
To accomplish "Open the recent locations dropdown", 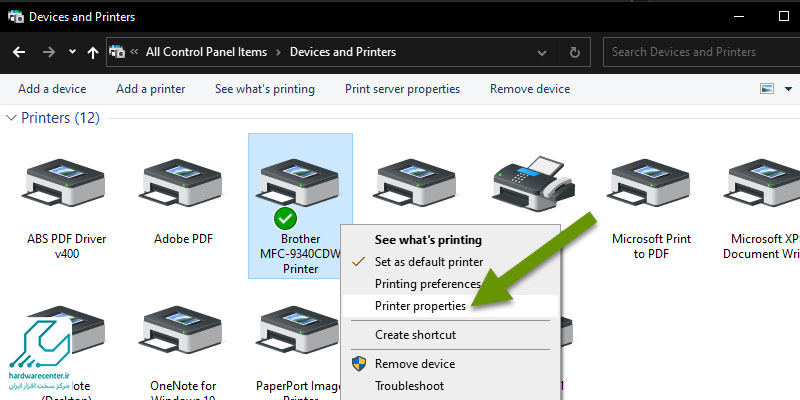I will (72, 52).
